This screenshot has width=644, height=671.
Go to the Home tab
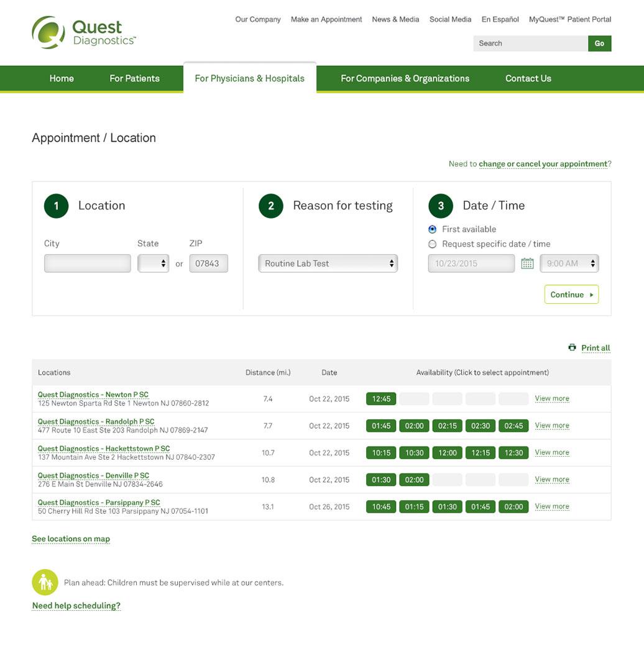62,78
